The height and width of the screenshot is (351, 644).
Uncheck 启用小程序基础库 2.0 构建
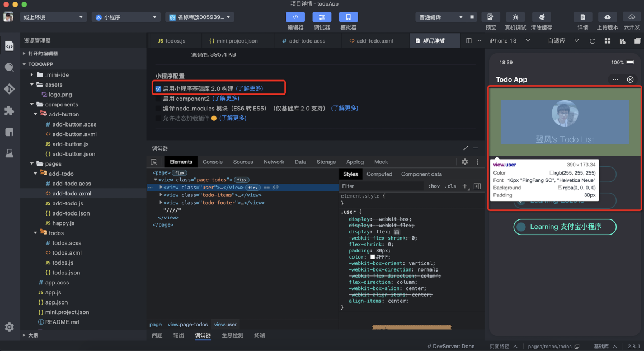tap(158, 88)
